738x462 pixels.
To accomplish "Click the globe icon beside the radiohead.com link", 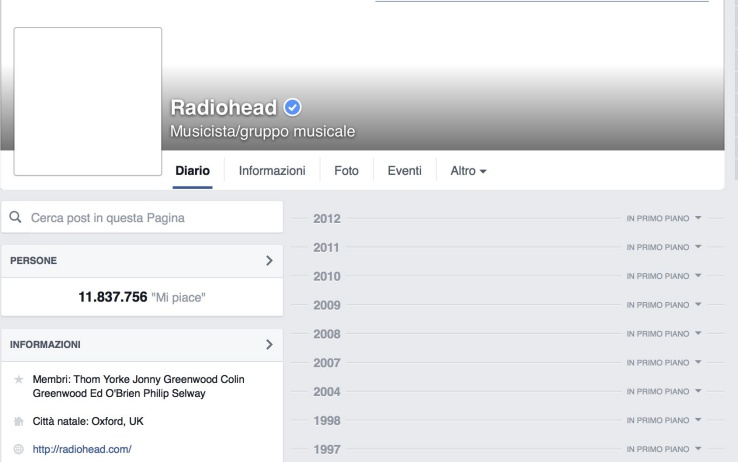I will coord(18,449).
